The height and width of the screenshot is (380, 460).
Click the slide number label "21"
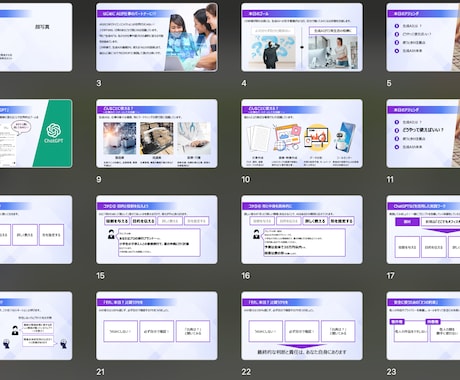tap(100, 372)
